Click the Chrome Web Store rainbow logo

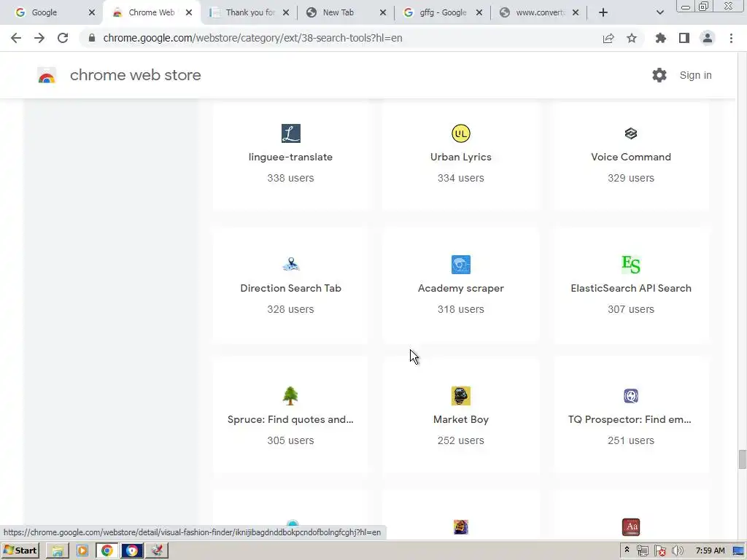[x=47, y=75]
